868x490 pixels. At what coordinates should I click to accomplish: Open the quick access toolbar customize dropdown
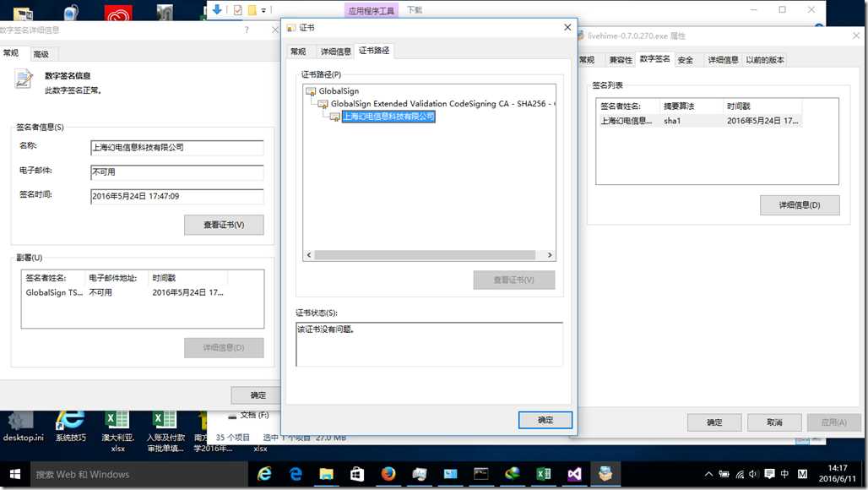pos(263,10)
